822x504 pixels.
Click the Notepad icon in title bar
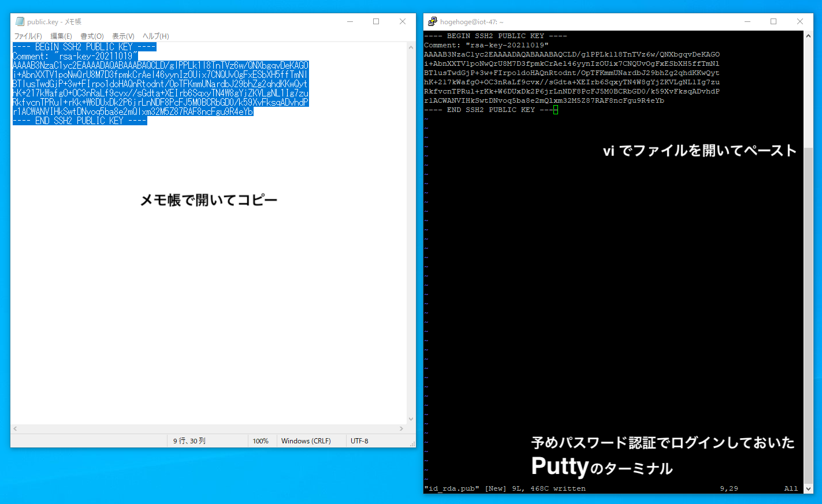(x=20, y=22)
